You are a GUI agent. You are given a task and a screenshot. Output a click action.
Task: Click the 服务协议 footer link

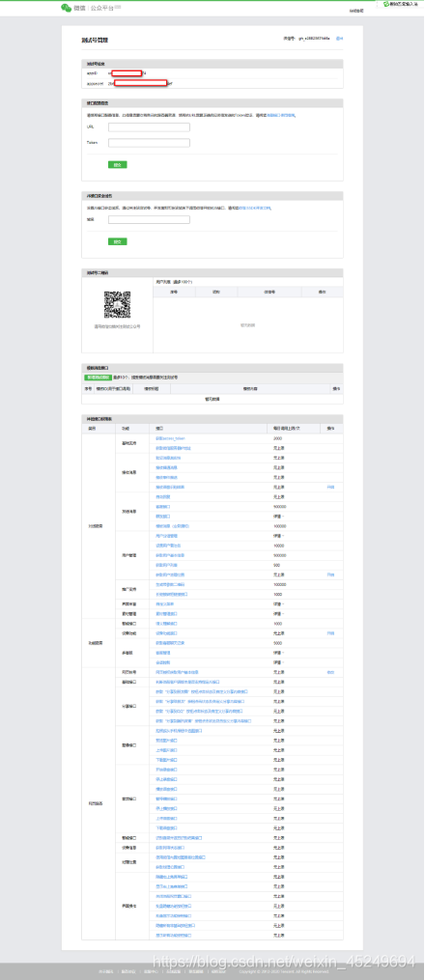coord(127,971)
